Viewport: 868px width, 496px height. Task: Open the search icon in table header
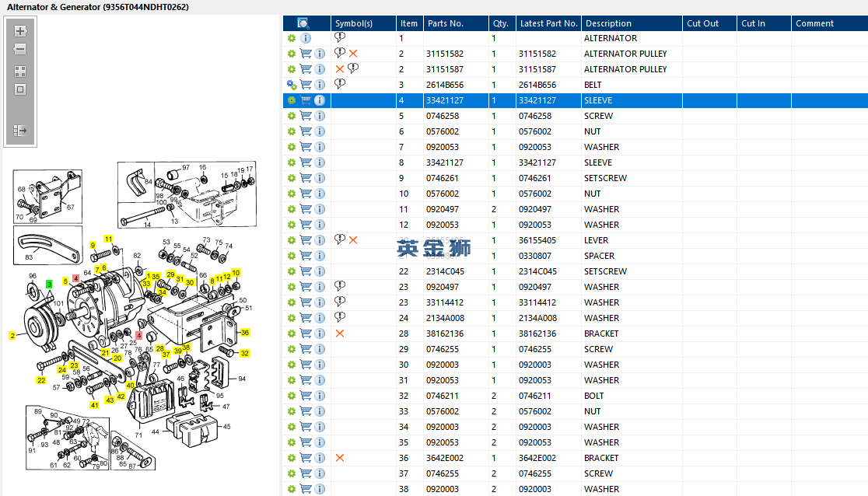click(303, 23)
